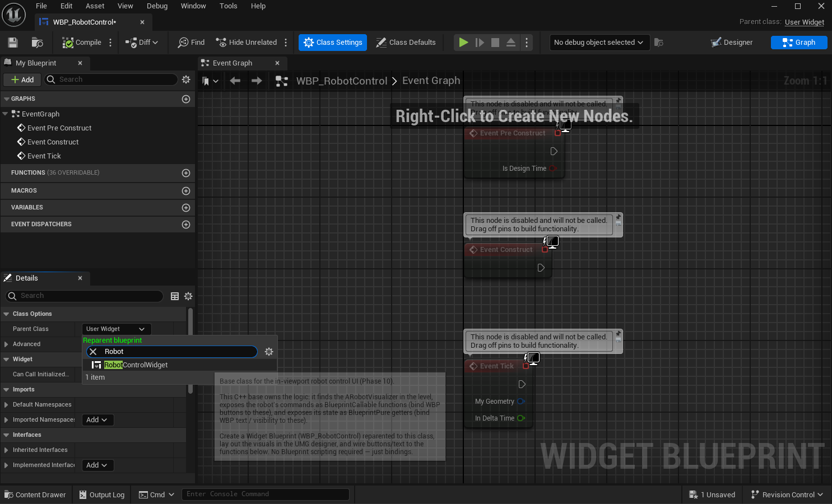Close the Event Graph tab
The image size is (832, 504).
coord(277,63)
